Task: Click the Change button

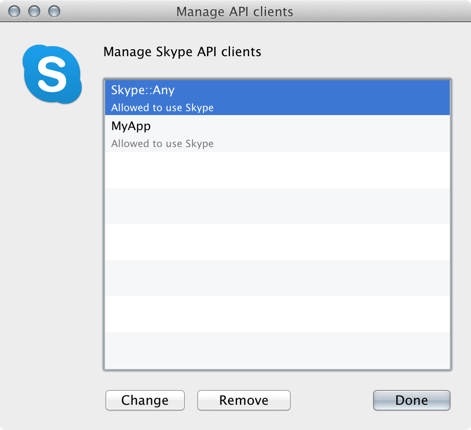Action: pos(145,400)
